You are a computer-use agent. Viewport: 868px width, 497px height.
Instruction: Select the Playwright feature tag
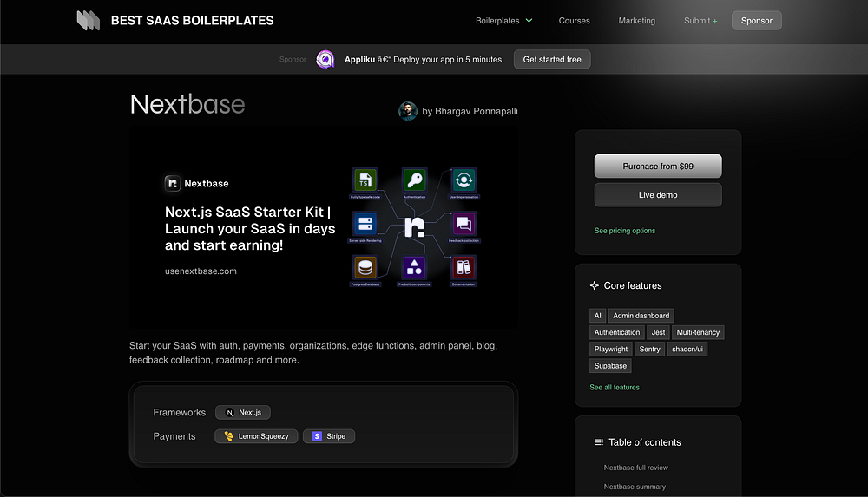point(610,349)
